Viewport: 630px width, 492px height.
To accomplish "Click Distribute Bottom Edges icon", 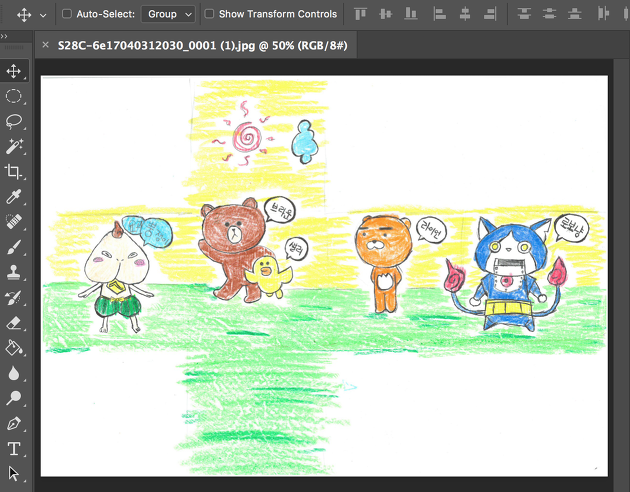I will [x=575, y=14].
